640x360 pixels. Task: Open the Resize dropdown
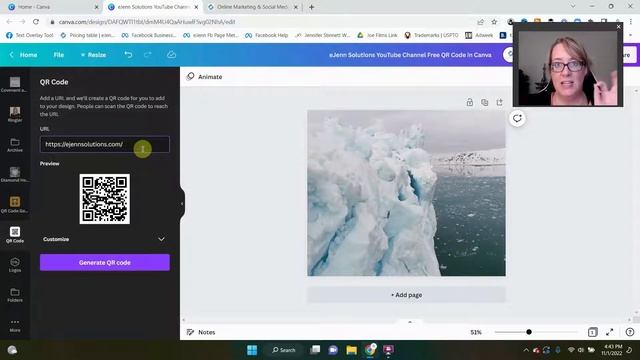pyautogui.click(x=93, y=55)
